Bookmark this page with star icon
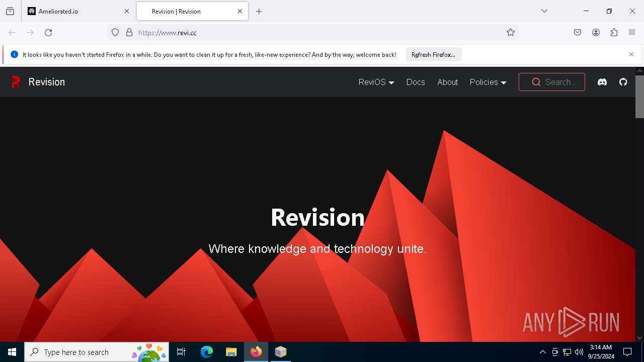Image resolution: width=644 pixels, height=362 pixels. click(511, 33)
